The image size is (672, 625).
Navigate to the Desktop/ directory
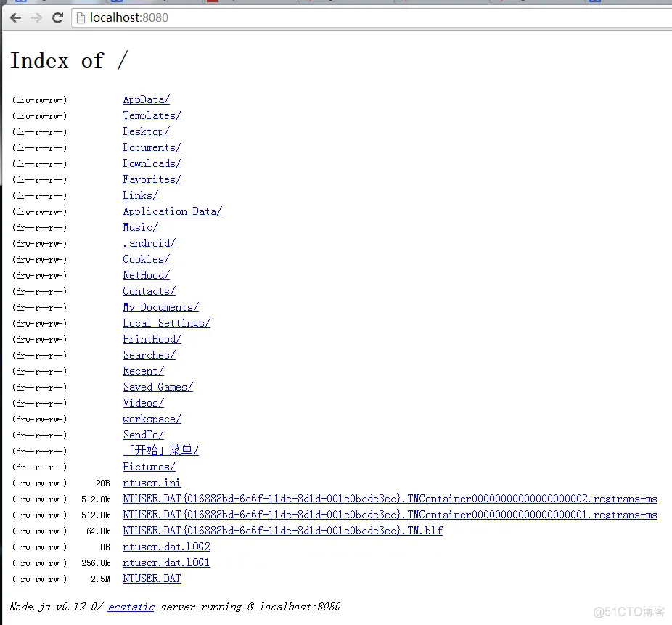point(146,131)
